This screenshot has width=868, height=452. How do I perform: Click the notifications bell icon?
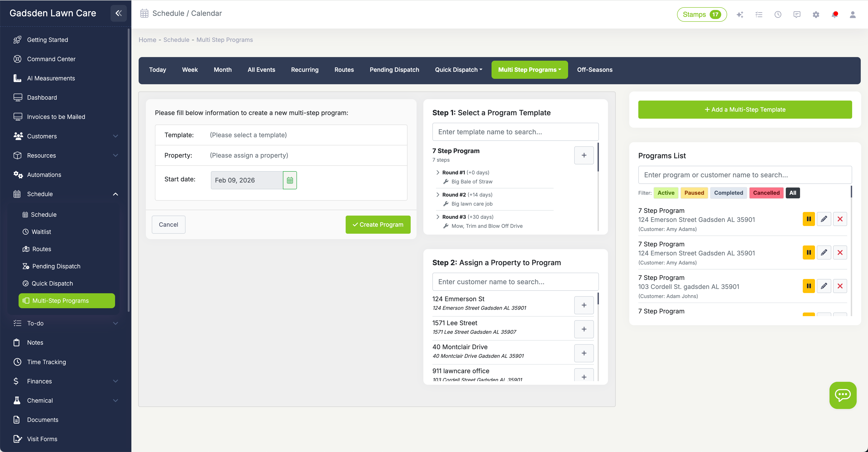coord(835,14)
